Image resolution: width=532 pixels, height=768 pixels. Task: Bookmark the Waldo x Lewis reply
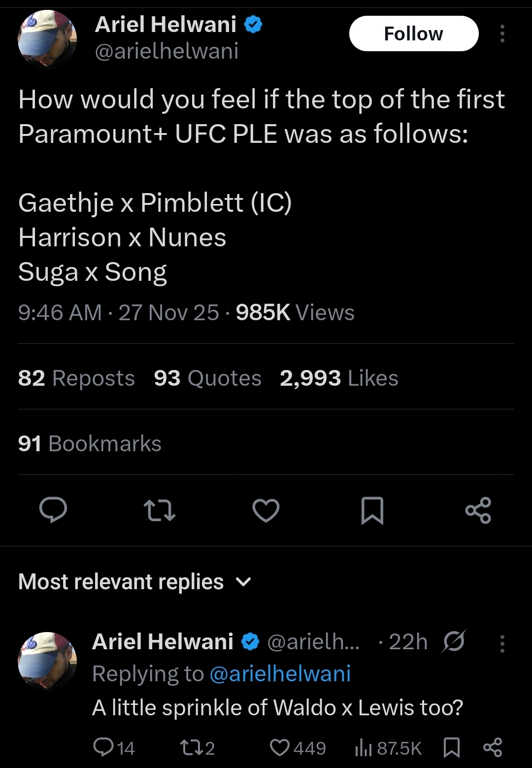(x=452, y=748)
